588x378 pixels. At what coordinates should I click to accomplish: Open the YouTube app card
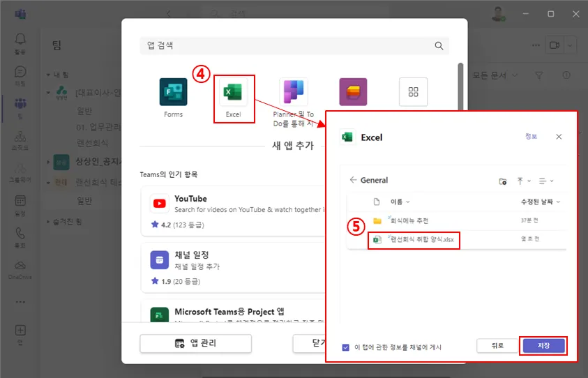pos(232,211)
